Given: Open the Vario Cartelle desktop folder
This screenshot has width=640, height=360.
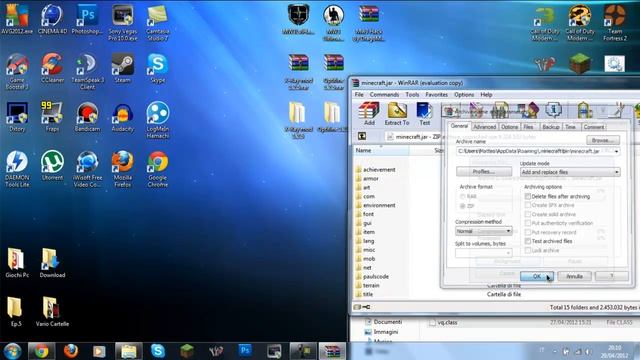Looking at the screenshot, I should click(52, 312).
